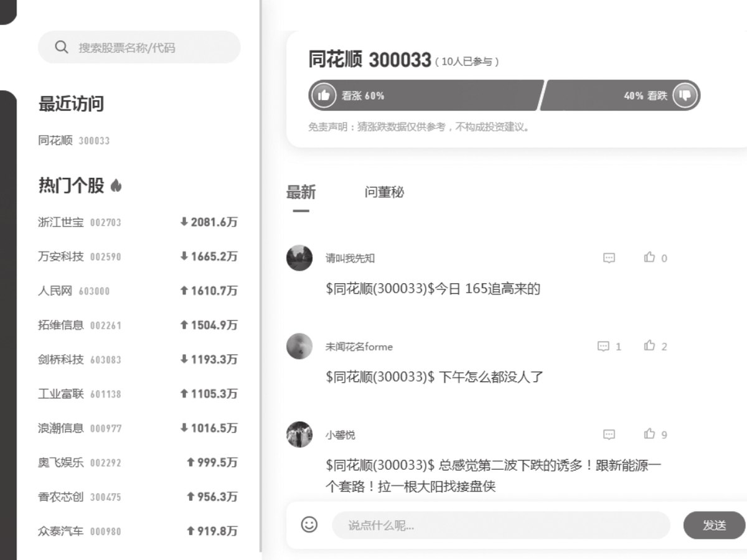
Task: Vote bearish on the 40% 看跌 bar
Action: click(620, 95)
